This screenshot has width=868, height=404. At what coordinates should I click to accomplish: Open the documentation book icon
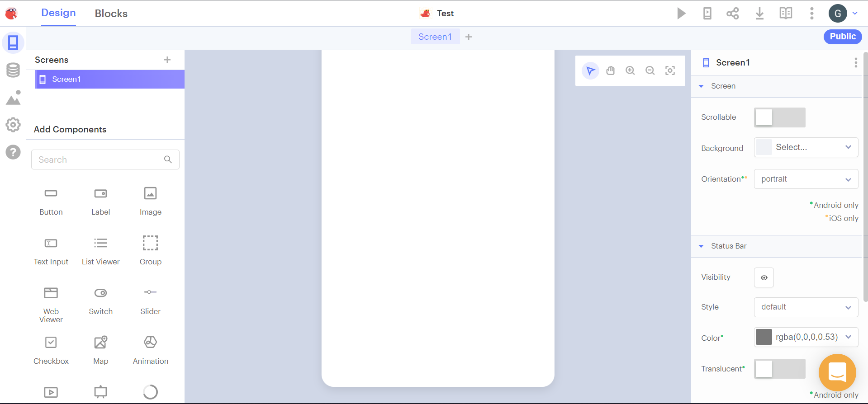point(786,13)
